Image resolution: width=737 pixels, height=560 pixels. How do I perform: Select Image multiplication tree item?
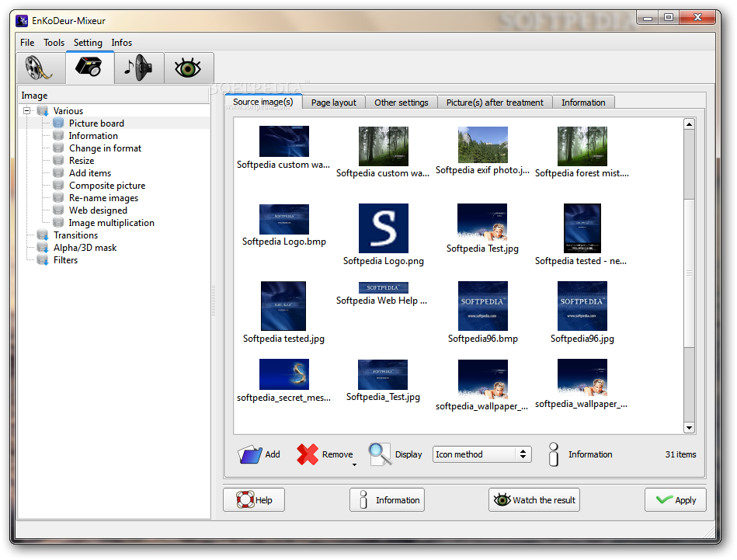(111, 223)
